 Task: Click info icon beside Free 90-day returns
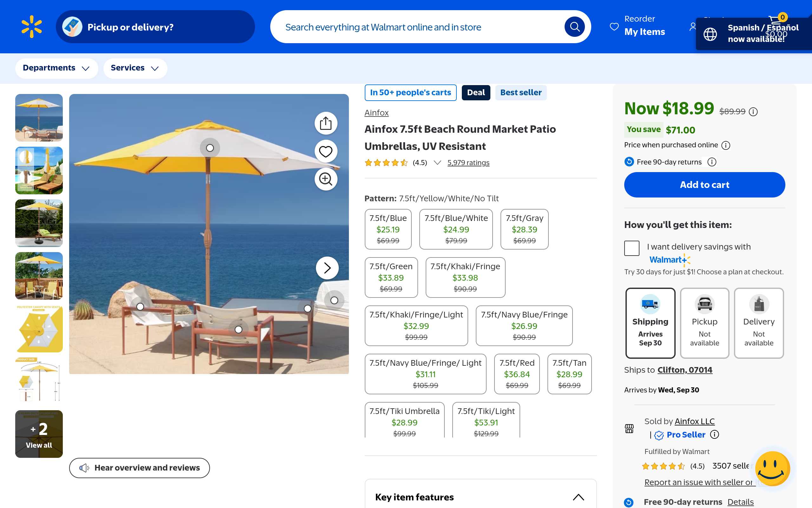tap(712, 162)
